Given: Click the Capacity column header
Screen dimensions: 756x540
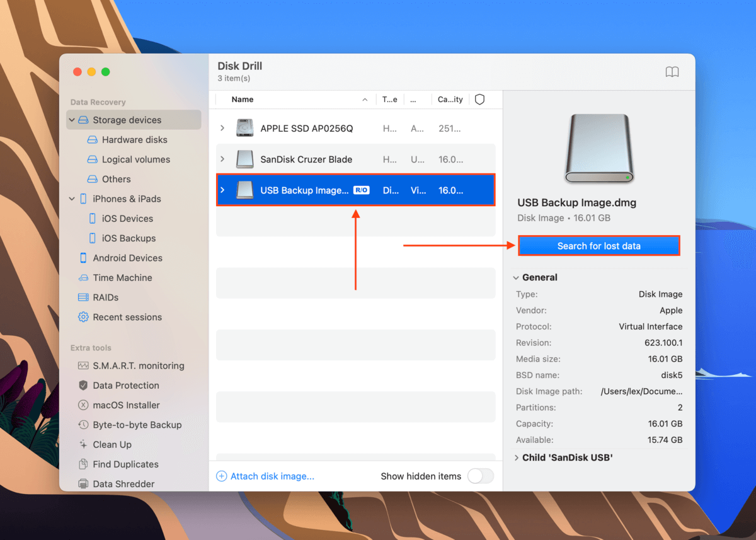Looking at the screenshot, I should 450,100.
